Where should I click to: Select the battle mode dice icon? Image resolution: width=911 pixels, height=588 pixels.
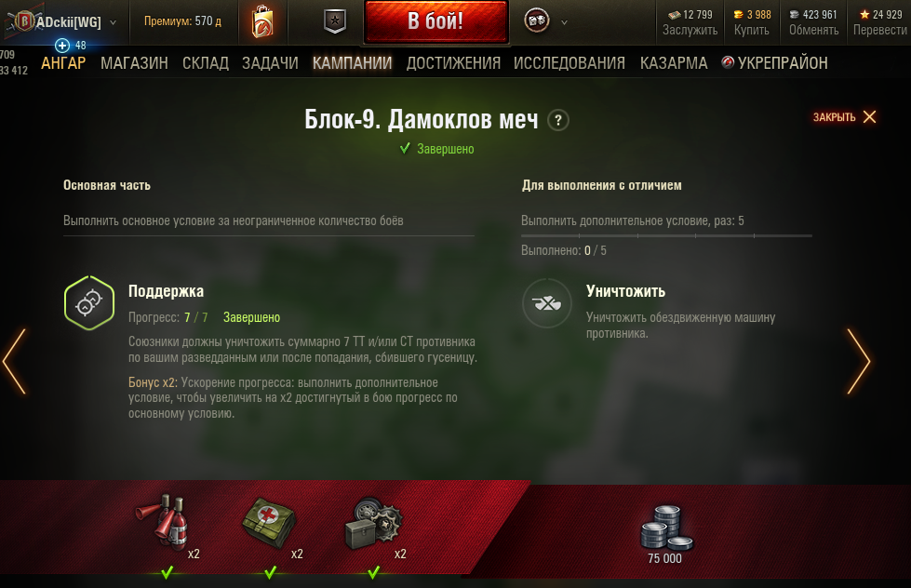537,21
